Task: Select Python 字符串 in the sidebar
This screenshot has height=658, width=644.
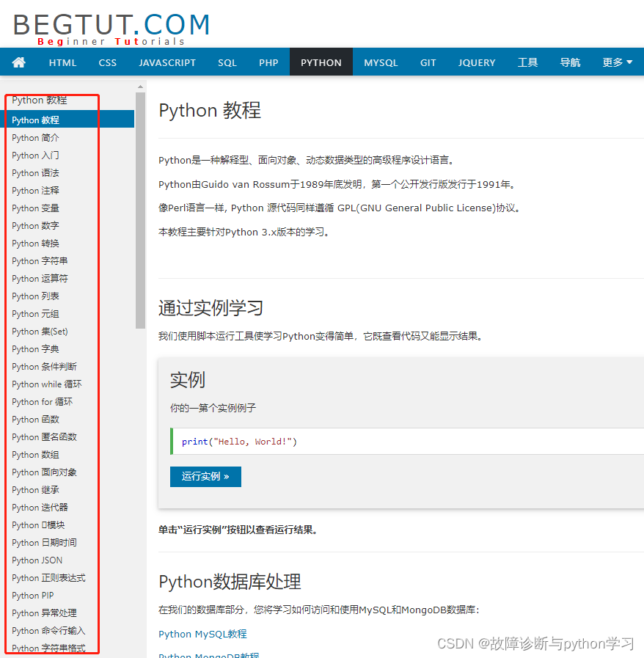Action: 40,260
